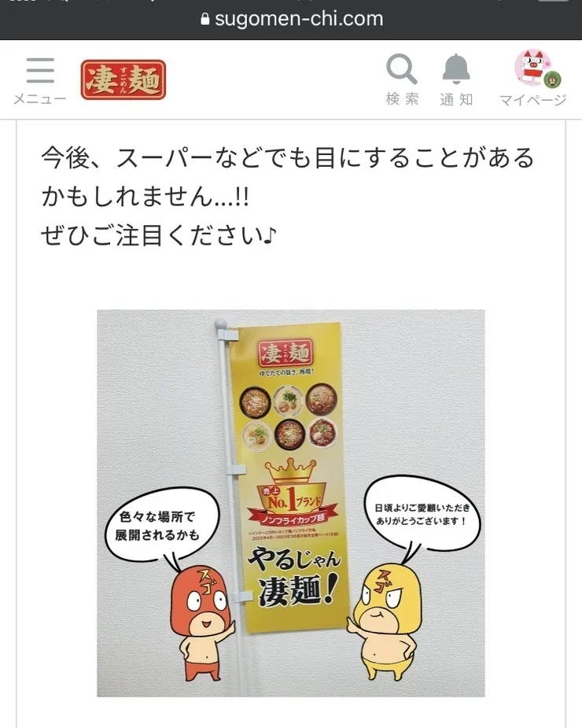This screenshot has width=582, height=728.
Task: Tap the small green badge on avatar
Action: (x=552, y=79)
